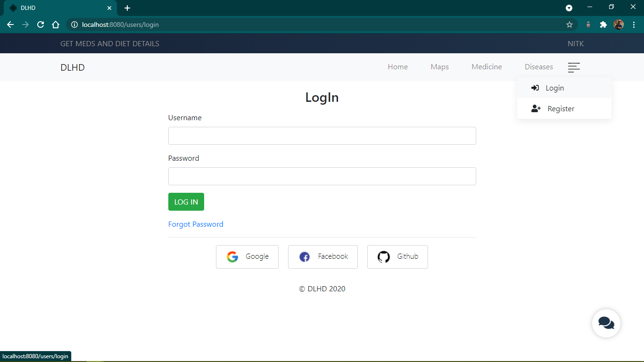
Task: Click the browser forward arrow
Action: coord(25,25)
